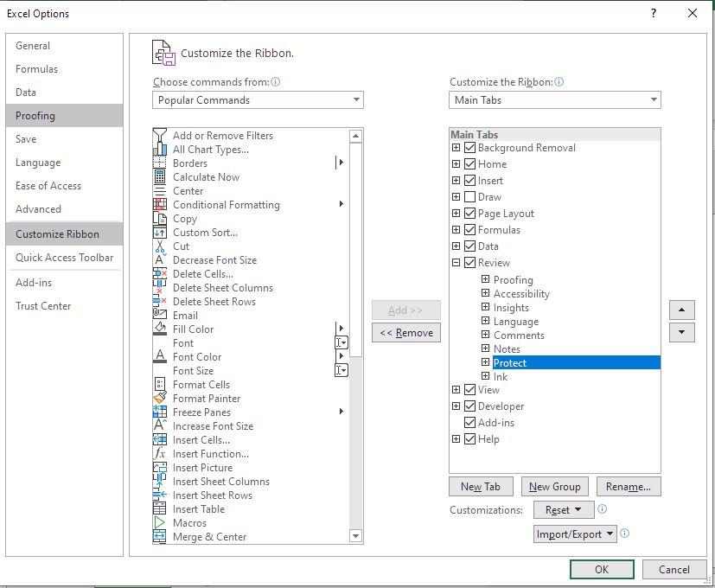The image size is (715, 588).
Task: Open the Trust Center options page
Action: pos(43,305)
